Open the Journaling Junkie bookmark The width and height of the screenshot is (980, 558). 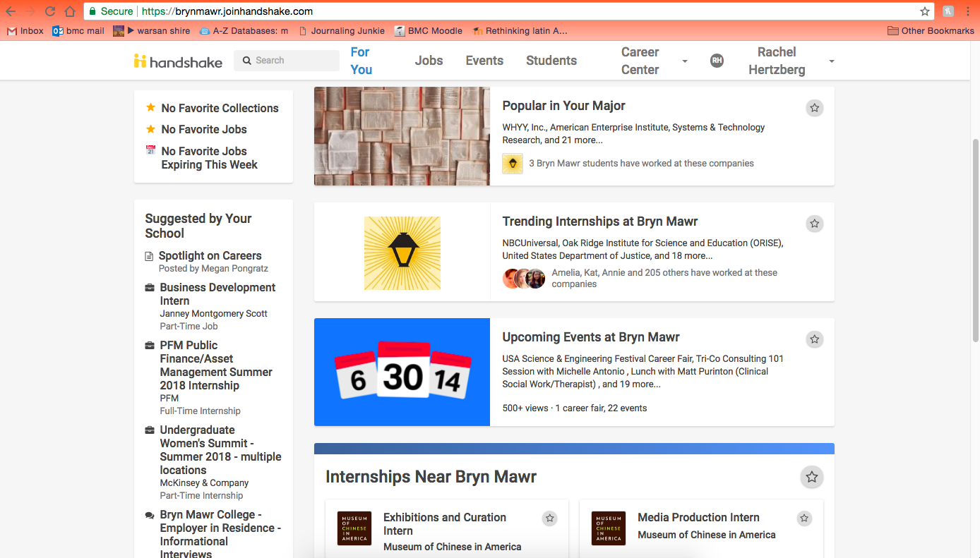click(x=342, y=30)
